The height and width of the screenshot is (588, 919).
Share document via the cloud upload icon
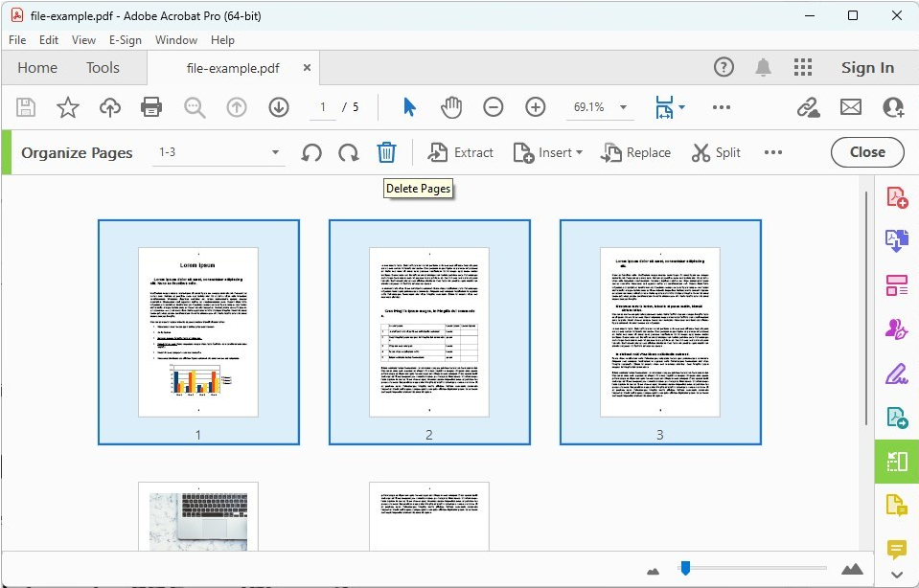click(x=109, y=107)
